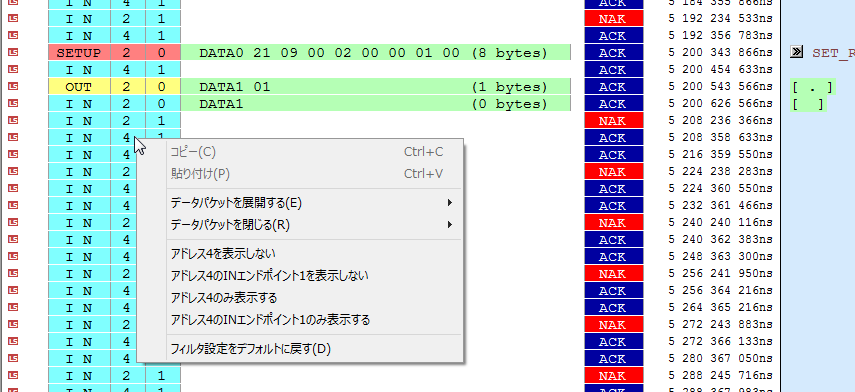The image size is (855, 392).
Task: Click ACK status on the 5 264 365 216ns row
Action: tap(613, 307)
